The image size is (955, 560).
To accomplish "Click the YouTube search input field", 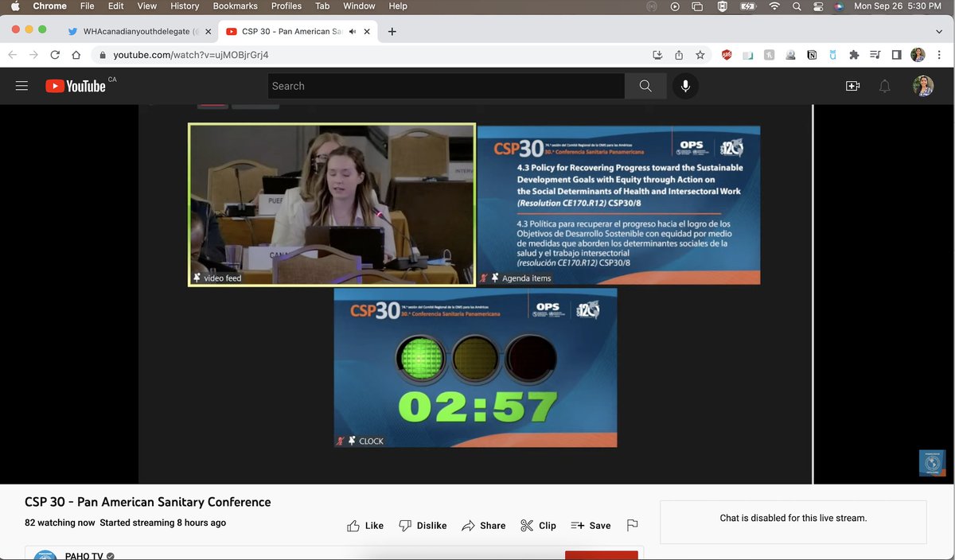I will pyautogui.click(x=446, y=86).
